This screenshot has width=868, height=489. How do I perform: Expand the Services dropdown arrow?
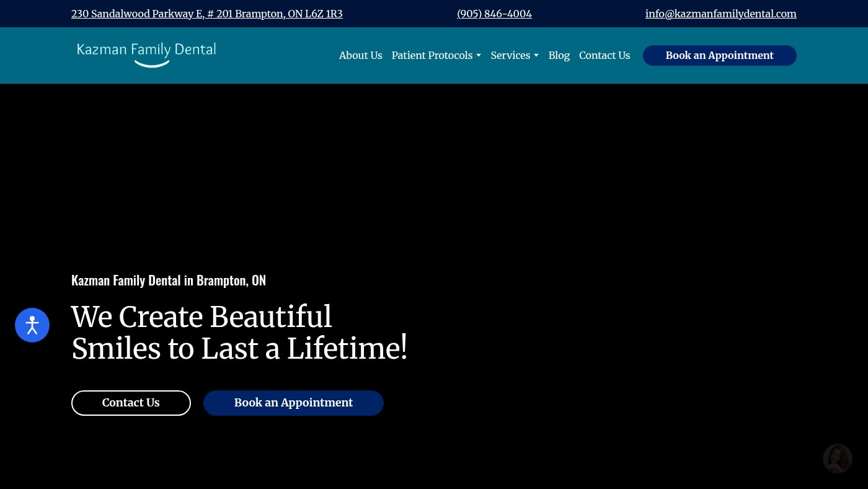click(536, 56)
